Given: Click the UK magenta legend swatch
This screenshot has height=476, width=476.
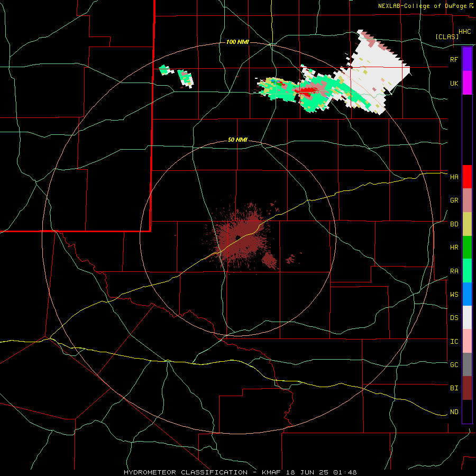Looking at the screenshot, I should coord(467,83).
